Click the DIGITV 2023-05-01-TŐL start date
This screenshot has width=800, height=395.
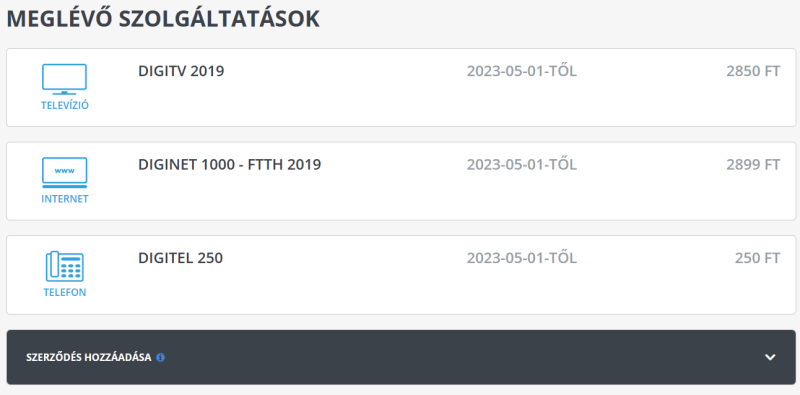click(522, 71)
